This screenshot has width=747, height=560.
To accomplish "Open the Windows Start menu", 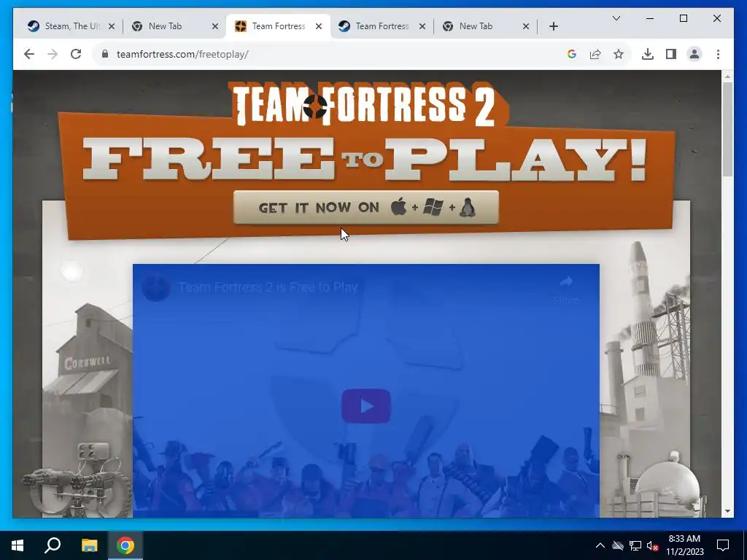I will point(18,545).
